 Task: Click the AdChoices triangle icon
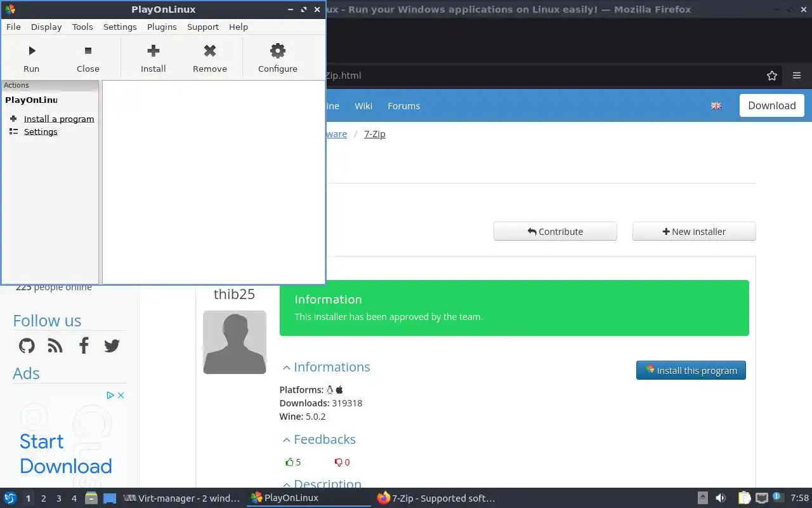tap(110, 395)
